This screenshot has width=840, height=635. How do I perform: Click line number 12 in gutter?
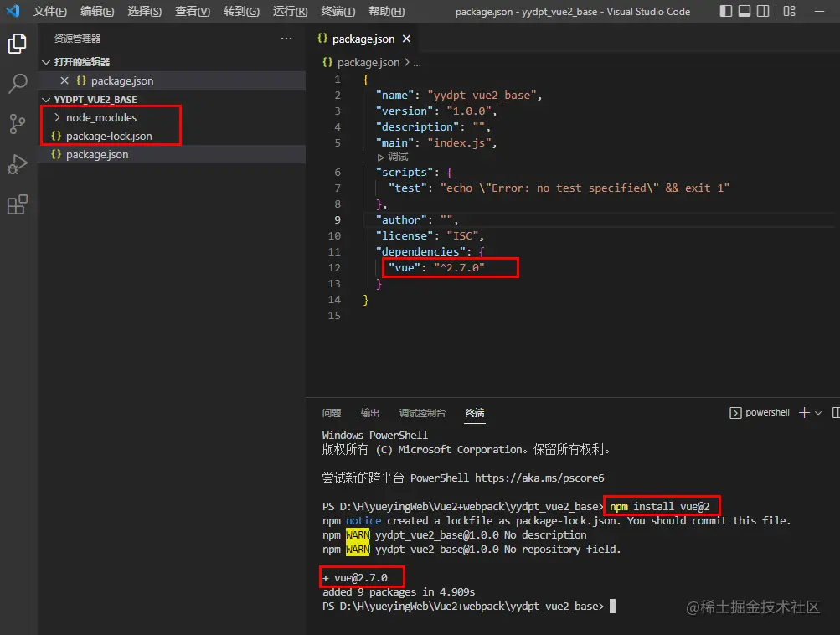tap(334, 267)
